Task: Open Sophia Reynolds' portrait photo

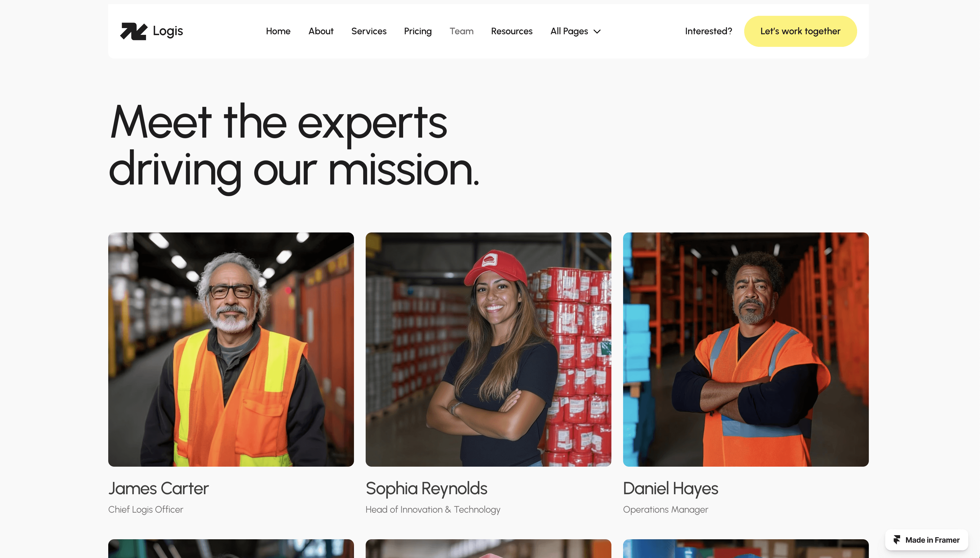Action: pos(488,349)
